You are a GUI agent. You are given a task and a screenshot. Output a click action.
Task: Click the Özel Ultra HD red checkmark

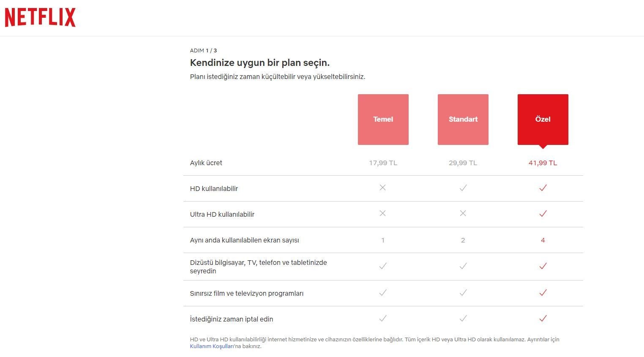pos(543,214)
